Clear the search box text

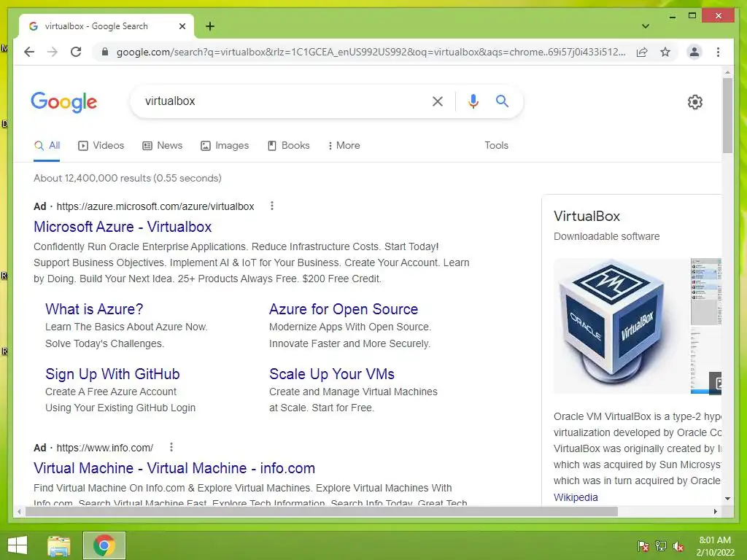(438, 101)
